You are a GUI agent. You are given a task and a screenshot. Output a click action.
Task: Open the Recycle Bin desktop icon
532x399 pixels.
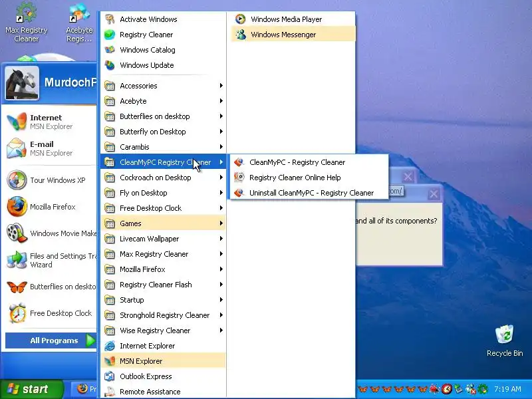coord(505,335)
